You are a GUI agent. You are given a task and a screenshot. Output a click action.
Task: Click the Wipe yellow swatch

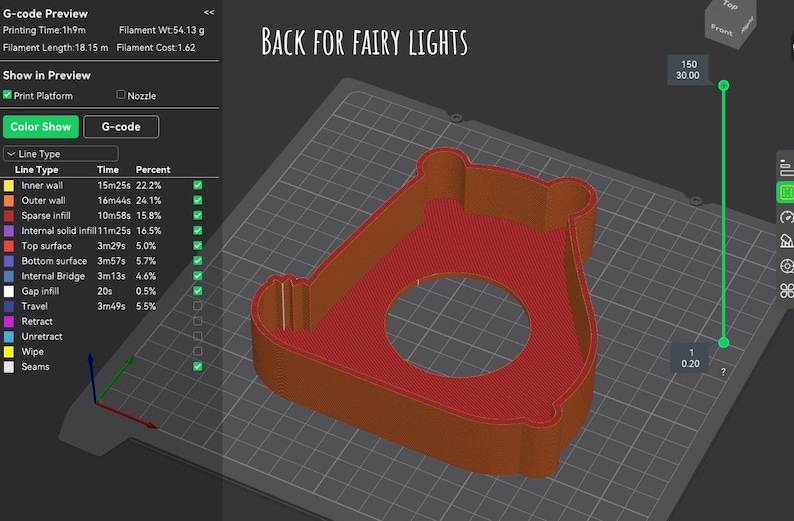(x=9, y=352)
